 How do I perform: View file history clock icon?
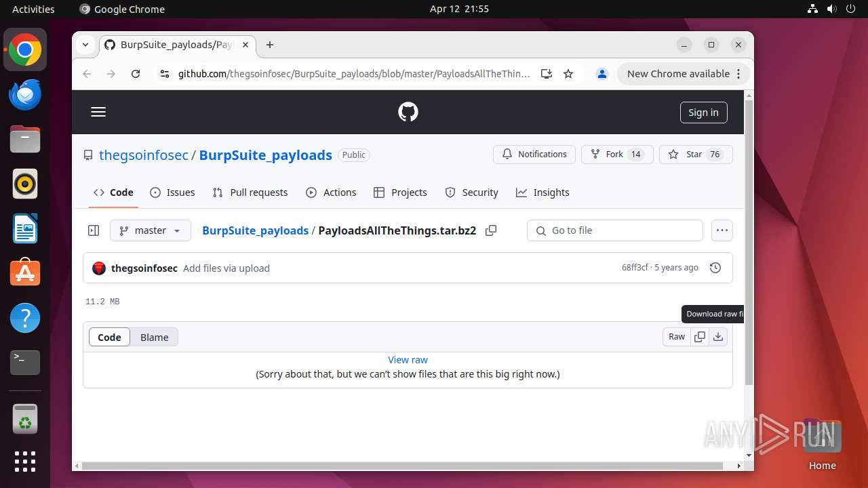click(x=715, y=268)
